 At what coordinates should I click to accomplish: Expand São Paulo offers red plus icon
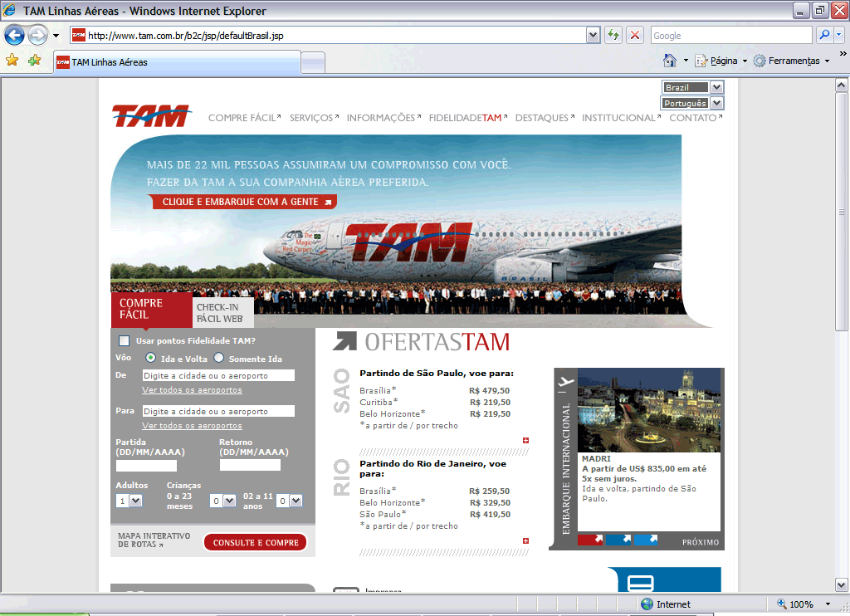[525, 440]
